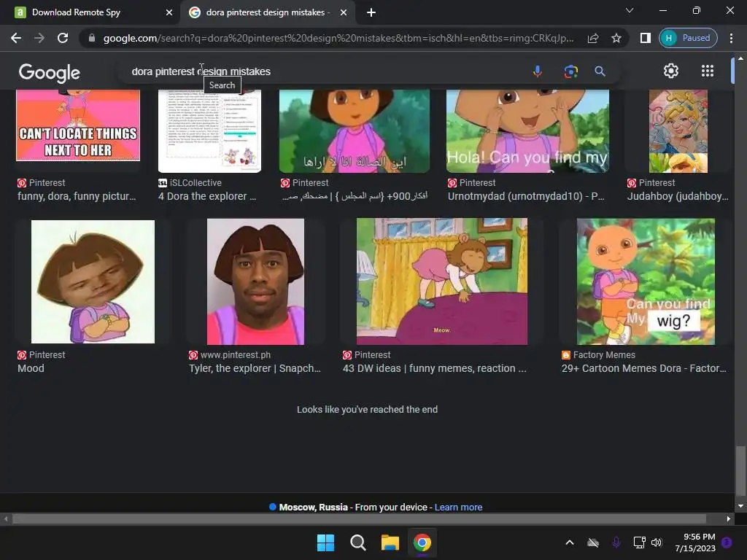Click the horizontal scrollbar track
This screenshot has width=747, height=560.
(359, 518)
